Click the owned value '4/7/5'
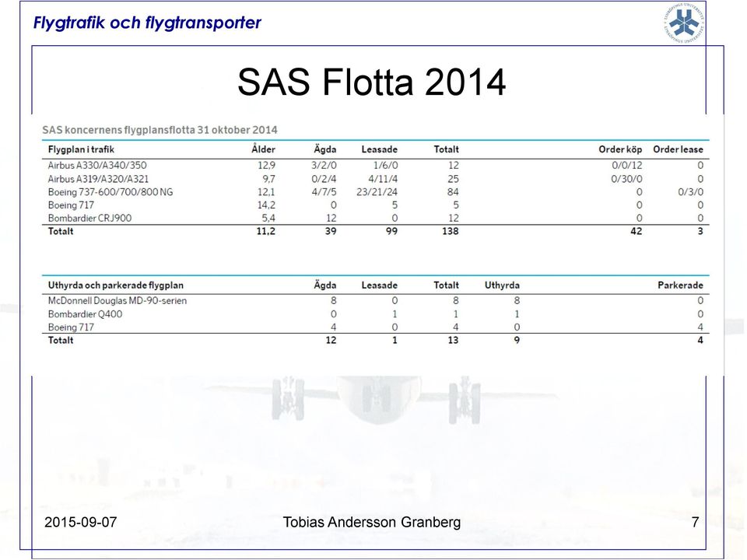 (324, 192)
